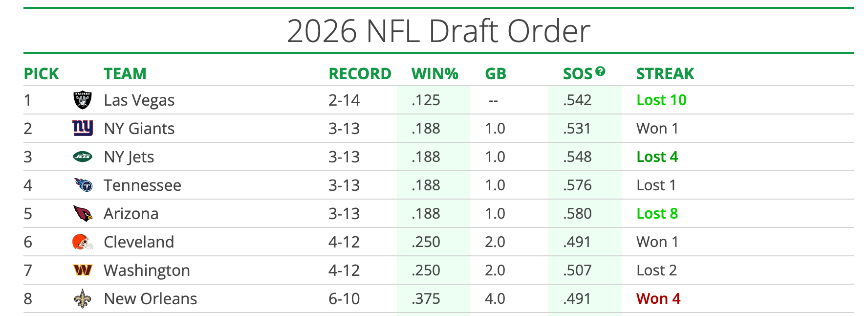This screenshot has width=868, height=316.
Task: Click the New Orleans Saints fleur-de-lis logo
Action: pos(82,298)
